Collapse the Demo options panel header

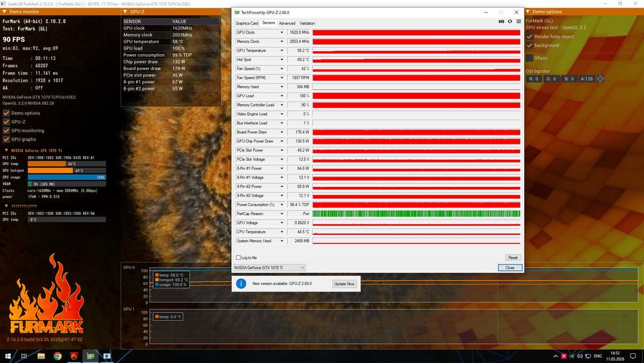pyautogui.click(x=528, y=12)
